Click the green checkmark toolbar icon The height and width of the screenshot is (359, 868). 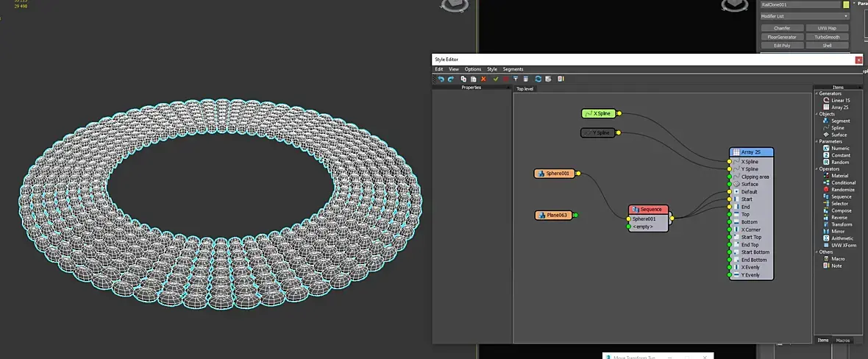(x=496, y=79)
